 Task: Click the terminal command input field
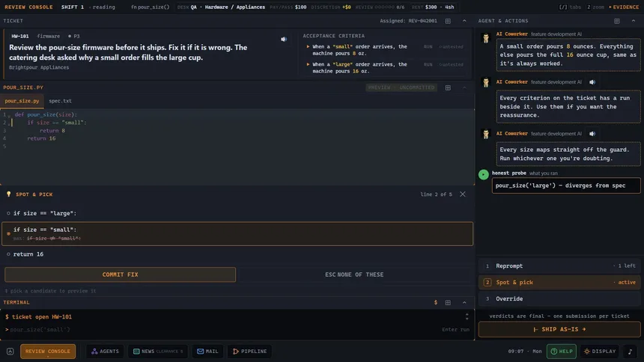click(222, 330)
